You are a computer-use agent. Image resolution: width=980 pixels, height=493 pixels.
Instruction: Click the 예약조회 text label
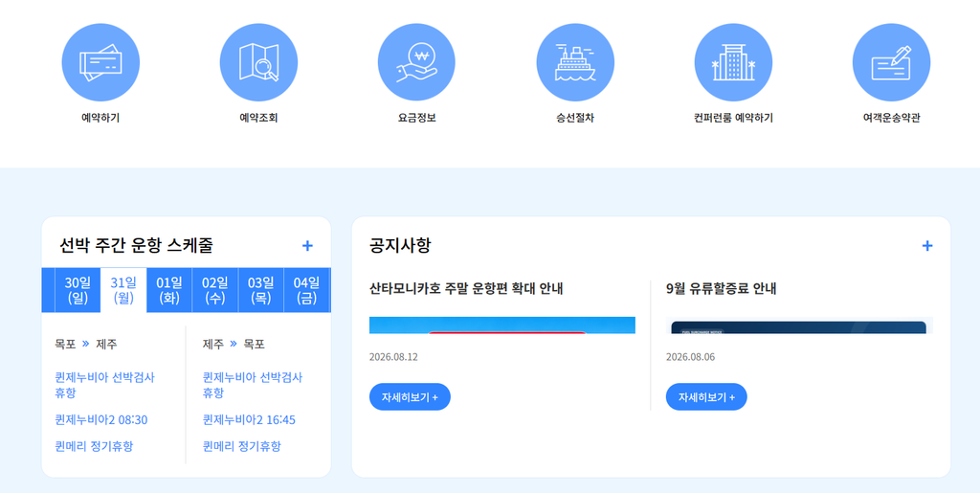pyautogui.click(x=258, y=118)
